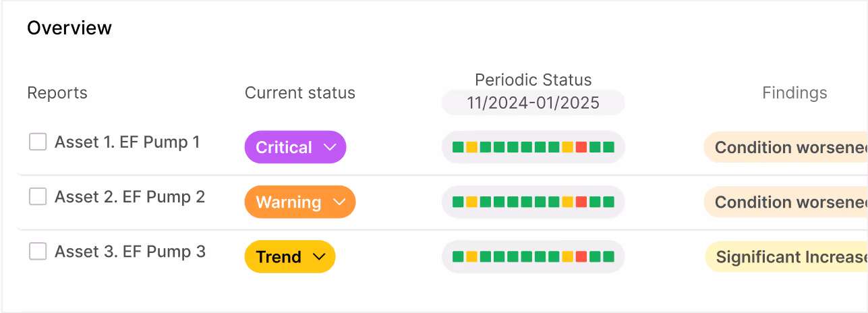The height and width of the screenshot is (313, 868).
Task: Click first yellow square in Asset 1 status bar
Action: click(471, 147)
